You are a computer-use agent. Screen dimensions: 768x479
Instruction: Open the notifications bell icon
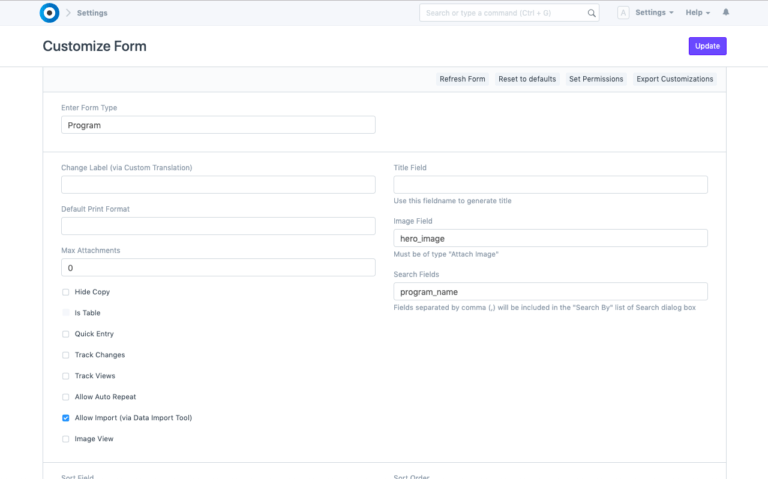pyautogui.click(x=726, y=13)
